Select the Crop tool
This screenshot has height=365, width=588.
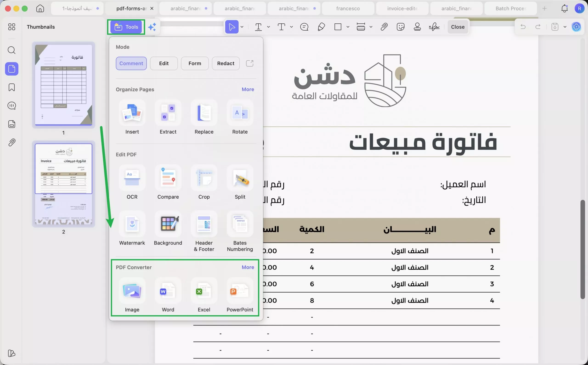(x=204, y=182)
